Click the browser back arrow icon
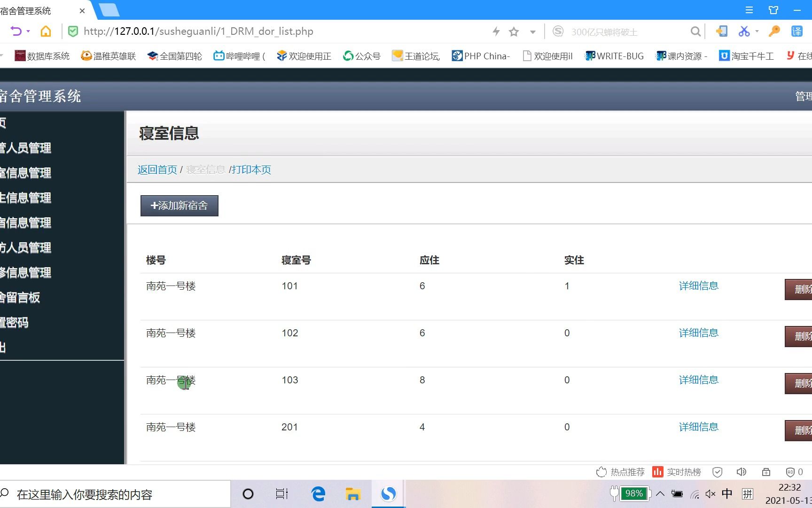The image size is (812, 508). (x=16, y=32)
